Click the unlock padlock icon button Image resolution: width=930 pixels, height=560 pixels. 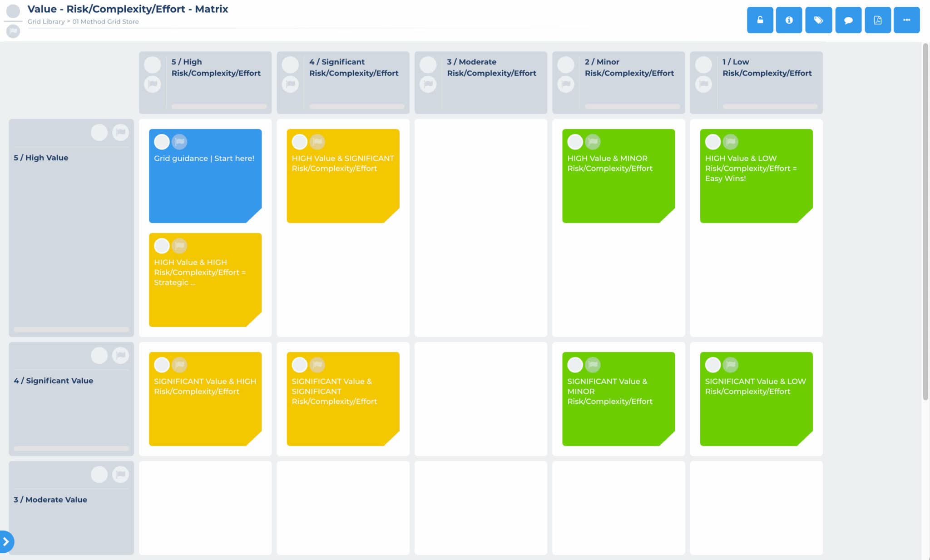(x=760, y=20)
